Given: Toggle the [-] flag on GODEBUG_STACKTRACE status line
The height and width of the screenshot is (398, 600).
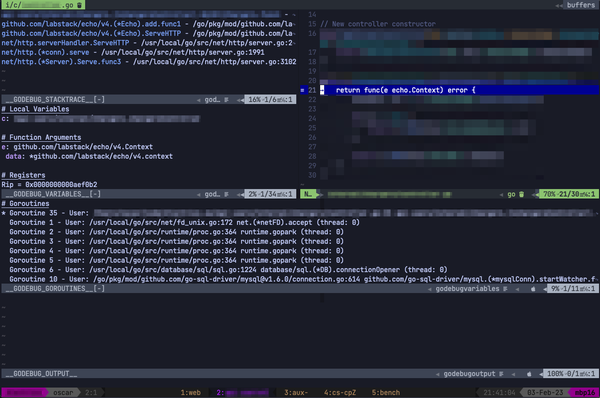Looking at the screenshot, I should click(x=99, y=100).
